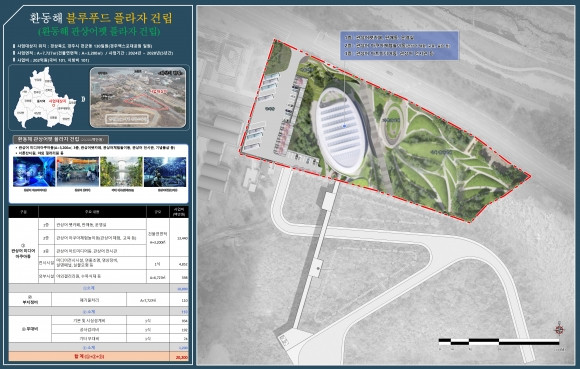This screenshot has height=369, width=580.
Task: Click the white oval-roofed building on the plan
Action: [x=341, y=131]
